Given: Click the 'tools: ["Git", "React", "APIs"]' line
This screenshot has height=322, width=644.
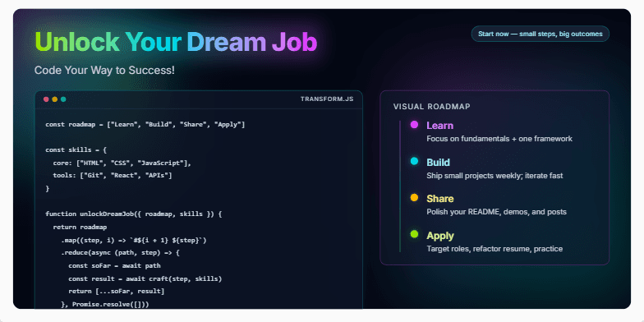Looking at the screenshot, I should (x=113, y=176).
